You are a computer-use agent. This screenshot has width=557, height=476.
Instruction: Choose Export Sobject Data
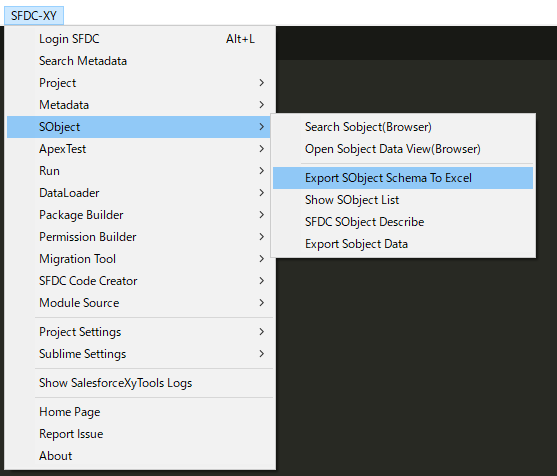coord(403,244)
